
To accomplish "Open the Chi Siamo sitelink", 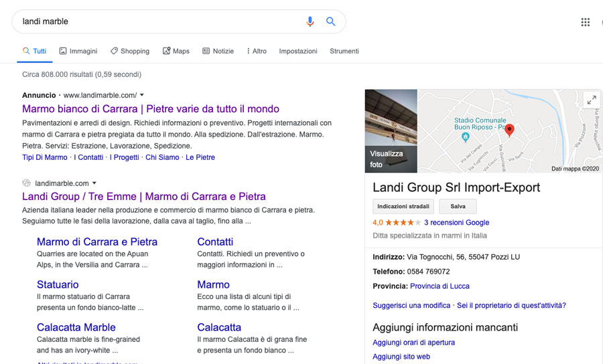I will coord(162,157).
